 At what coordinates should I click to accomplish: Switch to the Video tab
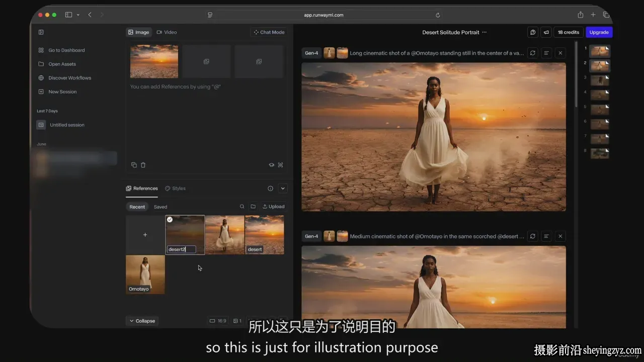click(167, 32)
